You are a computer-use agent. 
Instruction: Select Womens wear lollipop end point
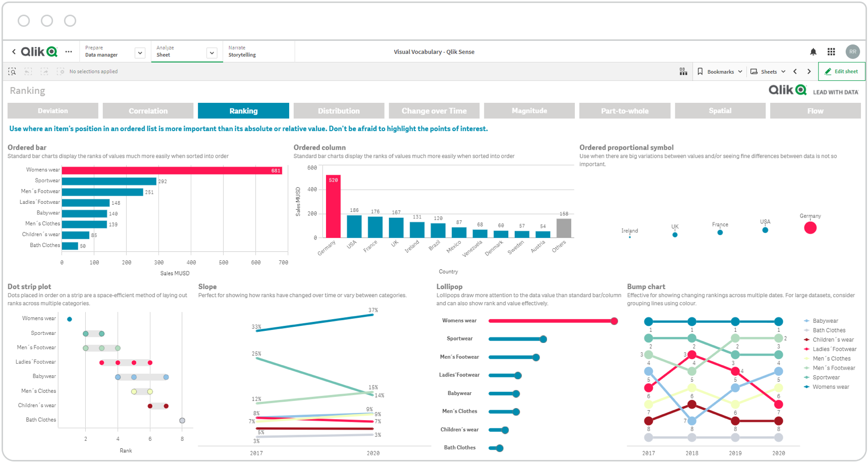coord(614,321)
